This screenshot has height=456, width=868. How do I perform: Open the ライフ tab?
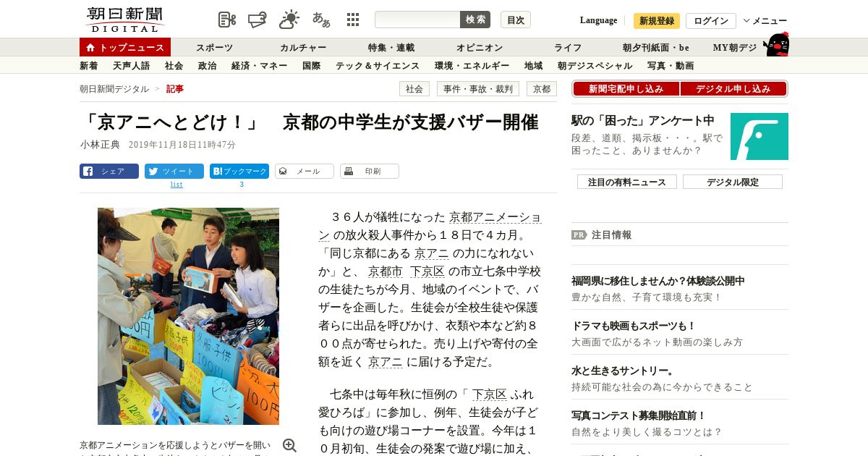point(568,48)
